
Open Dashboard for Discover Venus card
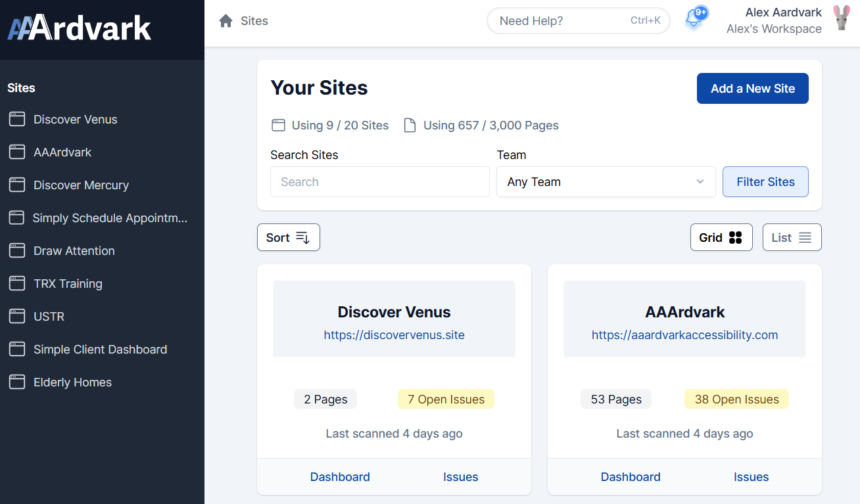click(340, 477)
